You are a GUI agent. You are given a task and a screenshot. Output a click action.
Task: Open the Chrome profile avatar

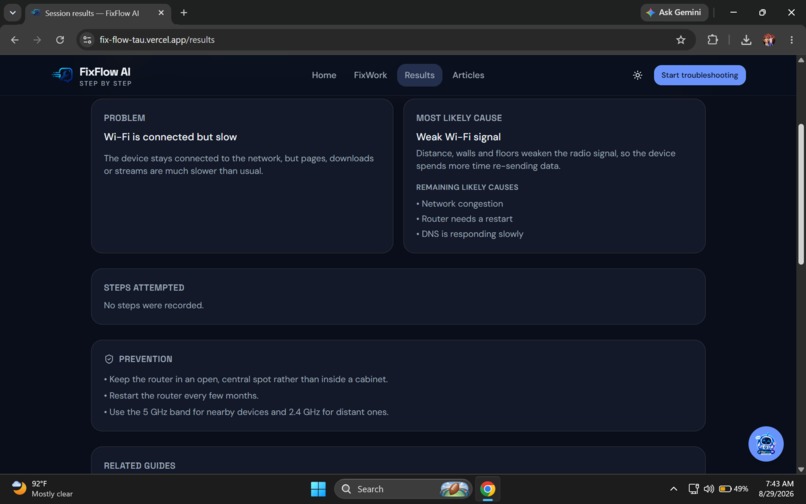769,40
